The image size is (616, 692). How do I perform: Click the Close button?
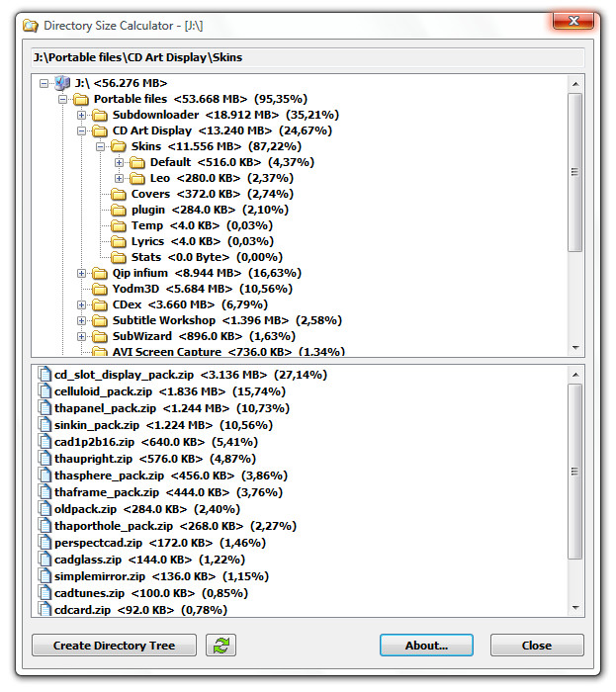point(537,646)
